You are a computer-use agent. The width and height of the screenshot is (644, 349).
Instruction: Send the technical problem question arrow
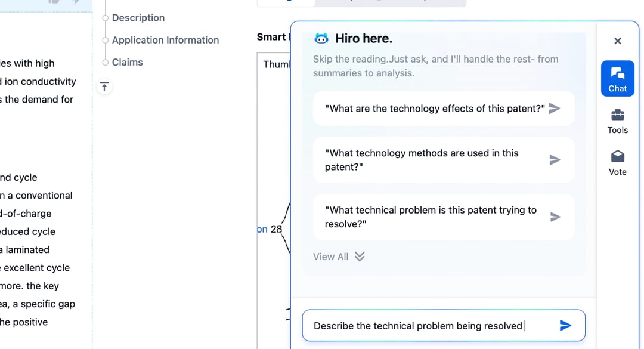pyautogui.click(x=555, y=217)
